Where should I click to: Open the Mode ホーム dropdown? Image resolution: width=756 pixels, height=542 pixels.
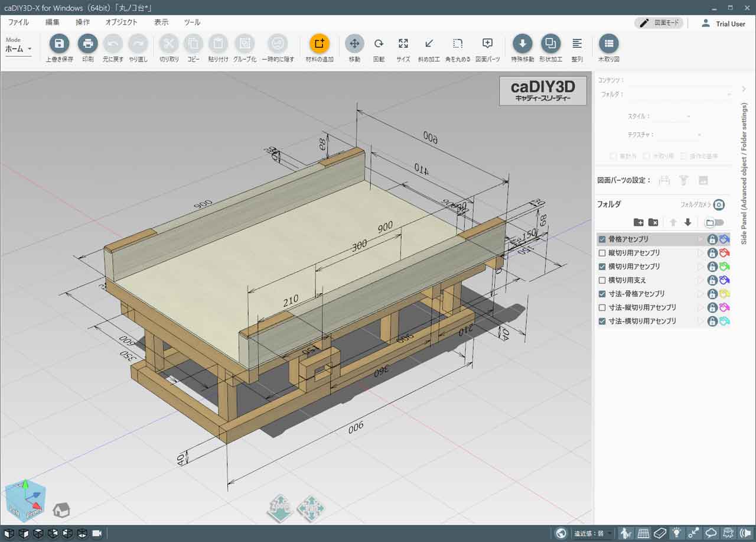pyautogui.click(x=18, y=49)
